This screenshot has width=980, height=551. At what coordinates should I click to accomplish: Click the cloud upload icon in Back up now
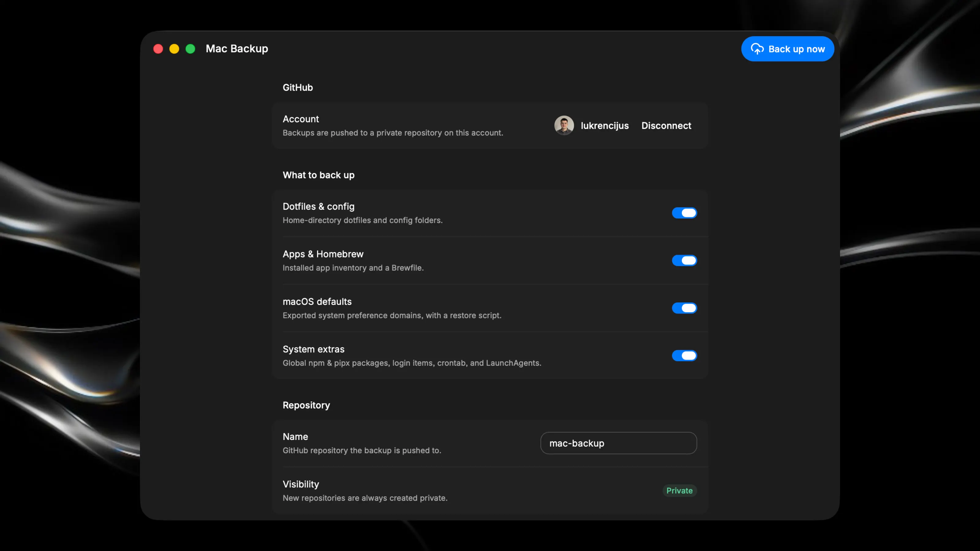point(757,49)
